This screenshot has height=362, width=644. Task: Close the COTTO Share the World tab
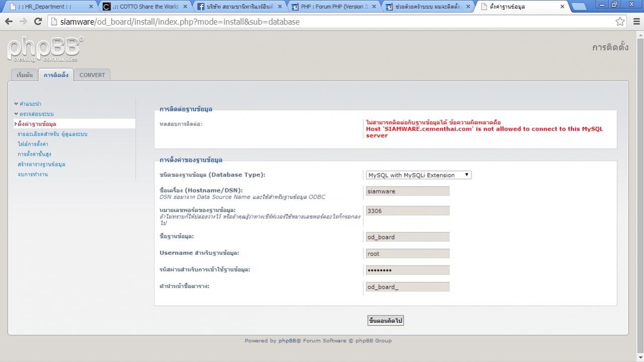[x=185, y=7]
